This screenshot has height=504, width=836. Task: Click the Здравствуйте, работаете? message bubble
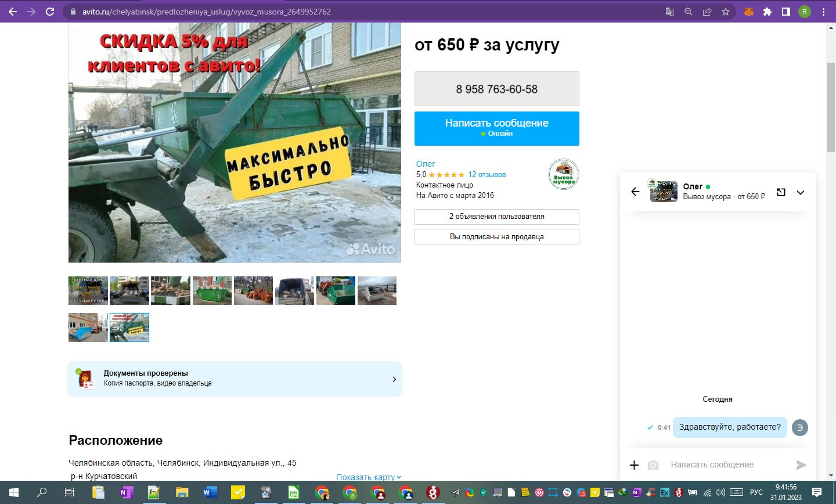point(730,427)
